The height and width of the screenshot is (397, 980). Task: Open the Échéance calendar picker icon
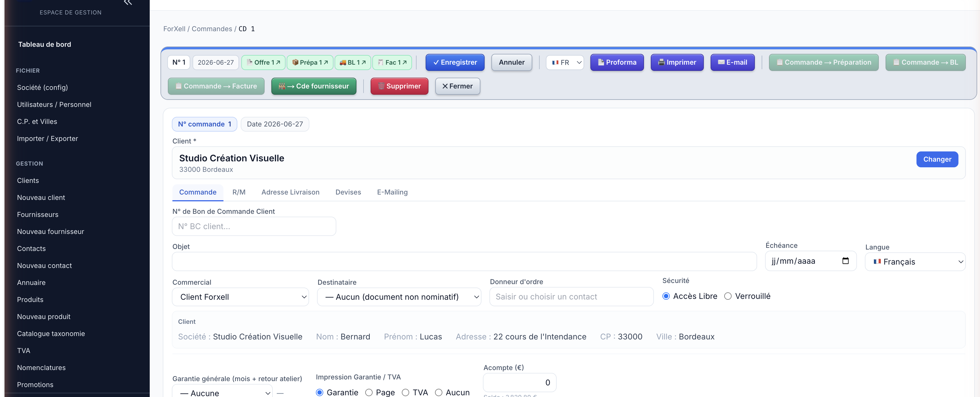coord(845,261)
